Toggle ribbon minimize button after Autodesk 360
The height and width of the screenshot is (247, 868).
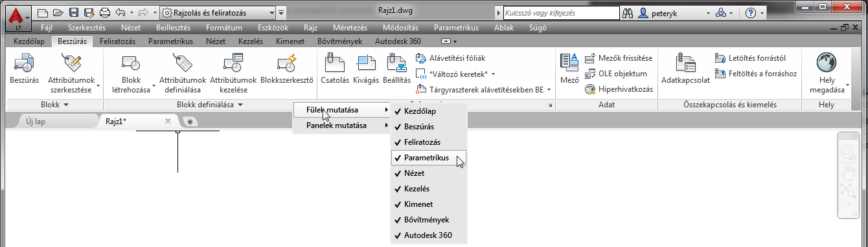click(446, 41)
